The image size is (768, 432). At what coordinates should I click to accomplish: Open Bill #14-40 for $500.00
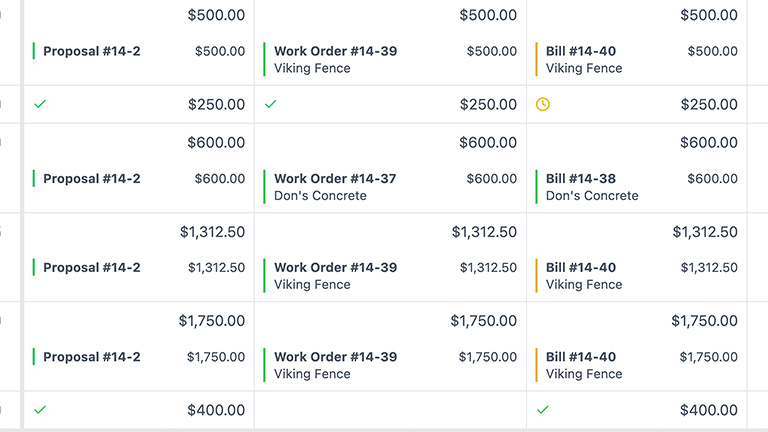(x=581, y=51)
